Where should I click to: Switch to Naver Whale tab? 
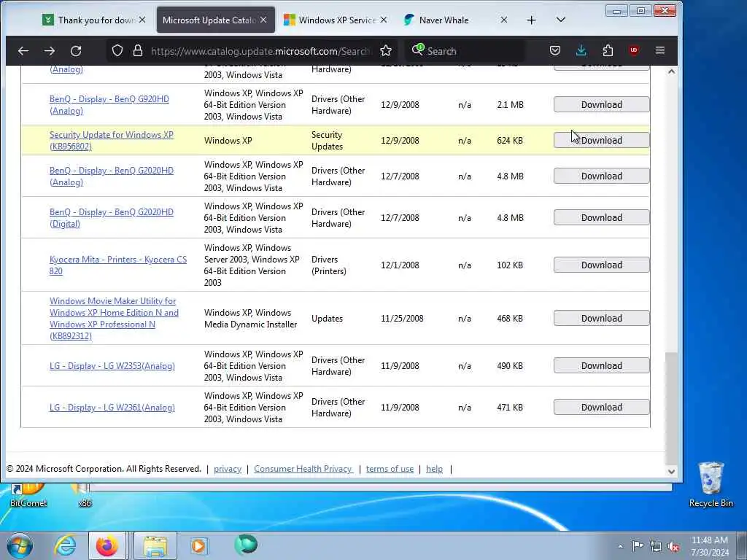point(457,20)
